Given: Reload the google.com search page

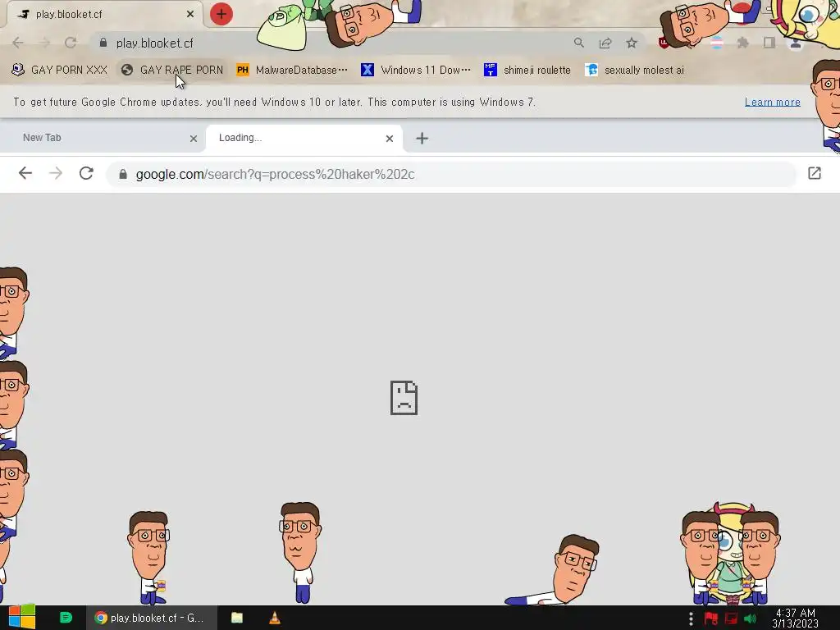Looking at the screenshot, I should coord(86,173).
